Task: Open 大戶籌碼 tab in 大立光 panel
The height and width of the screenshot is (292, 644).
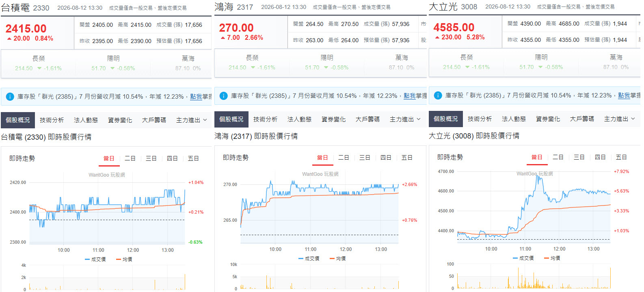Action: (x=582, y=119)
